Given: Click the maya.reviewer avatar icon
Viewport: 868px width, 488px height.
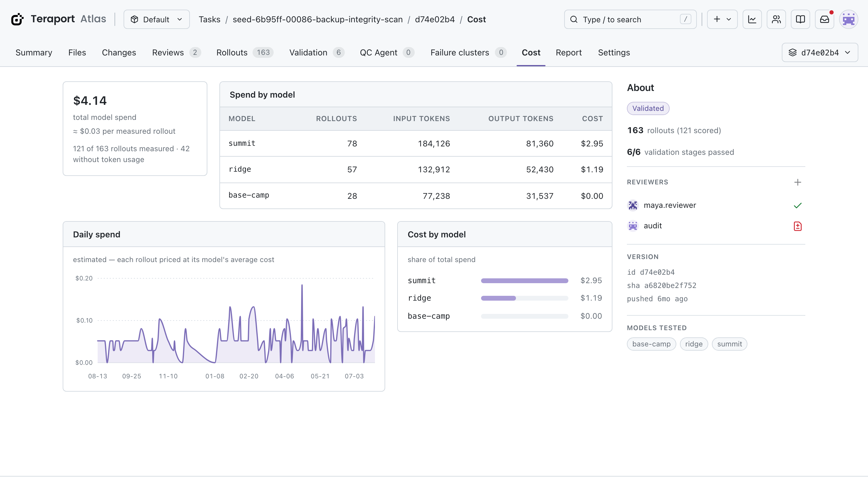Looking at the screenshot, I should 633,205.
